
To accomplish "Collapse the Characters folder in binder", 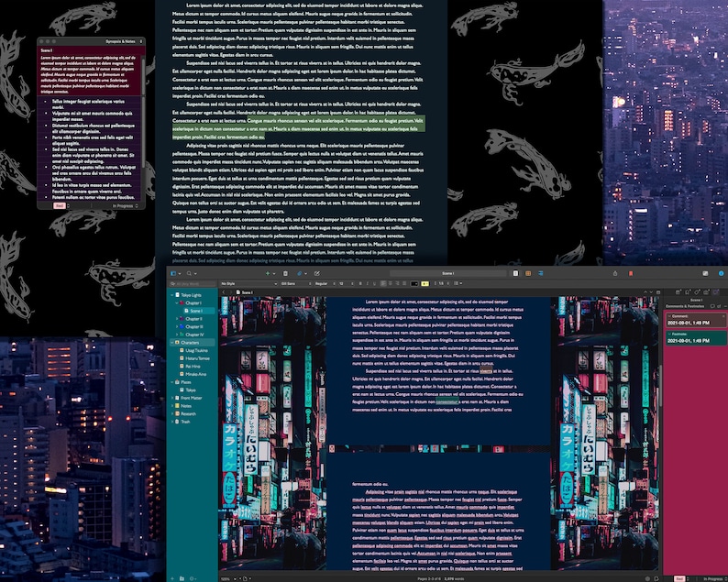I will click(171, 343).
